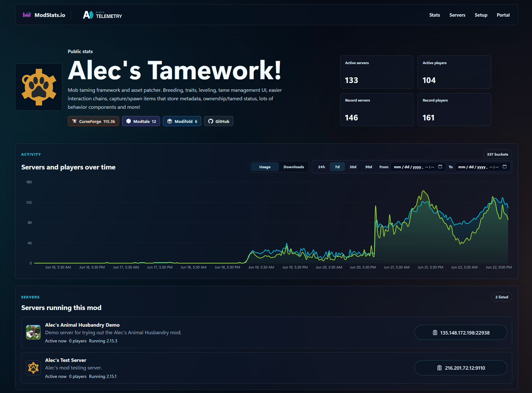The image size is (532, 393).
Task: Switch chart to Downloads view
Action: 294,167
